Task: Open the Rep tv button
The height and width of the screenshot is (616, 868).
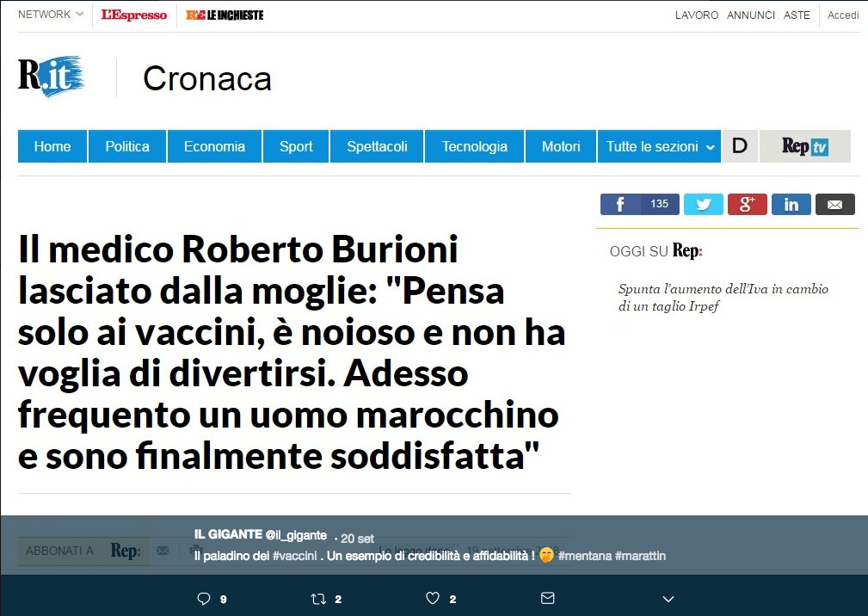Action: (x=805, y=146)
